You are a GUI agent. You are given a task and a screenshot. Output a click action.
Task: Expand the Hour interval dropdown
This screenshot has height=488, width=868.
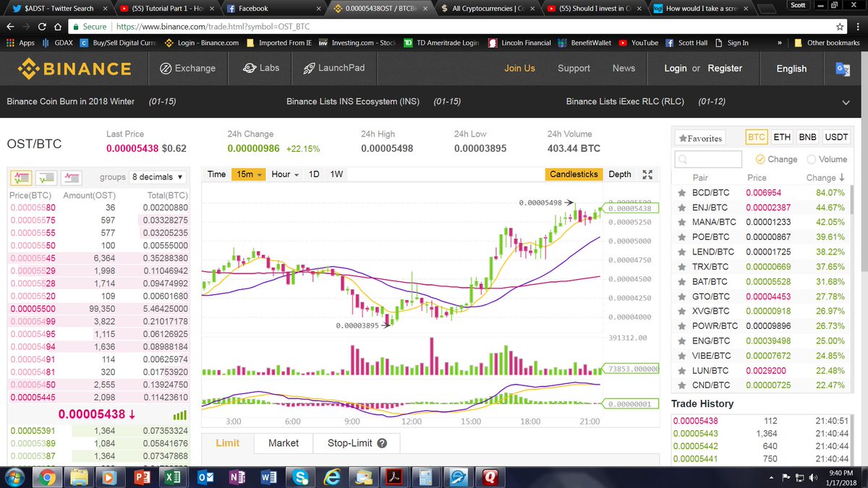(284, 174)
